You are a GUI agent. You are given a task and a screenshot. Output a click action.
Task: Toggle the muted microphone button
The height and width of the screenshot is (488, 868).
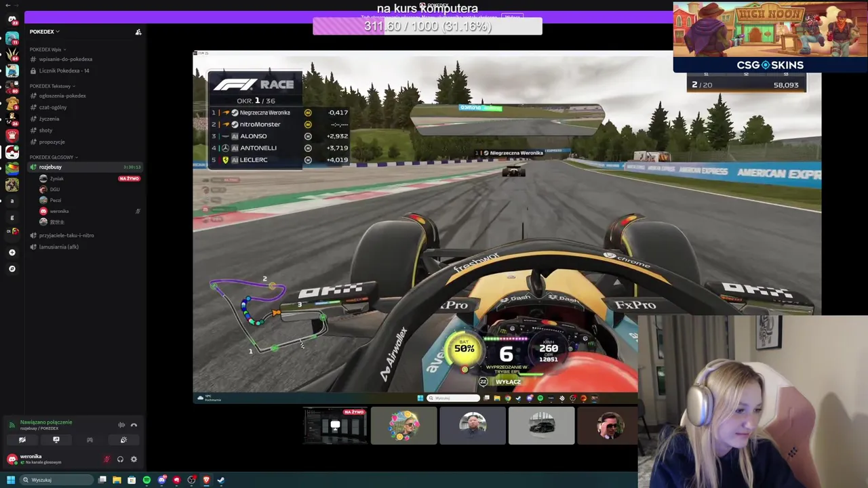pos(106,460)
